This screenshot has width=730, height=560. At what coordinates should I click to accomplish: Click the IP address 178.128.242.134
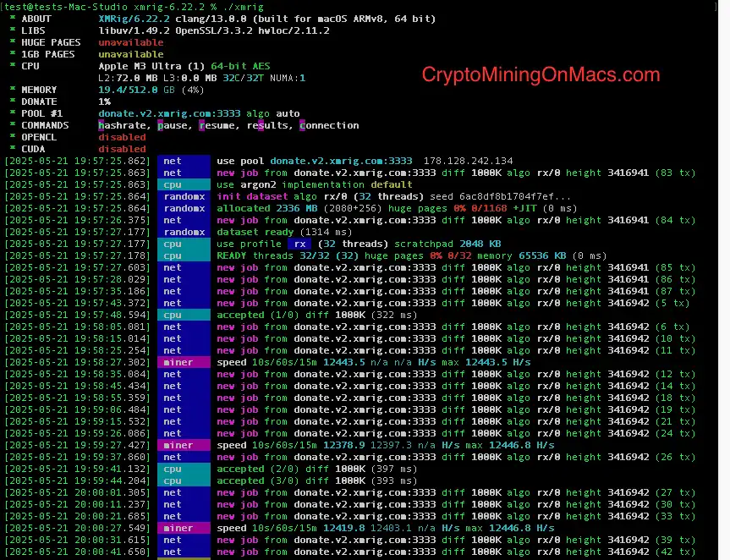(x=469, y=161)
